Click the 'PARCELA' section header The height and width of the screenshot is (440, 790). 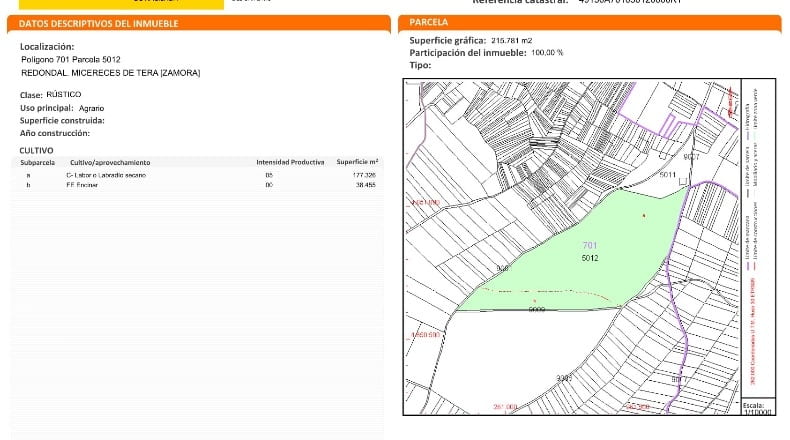[x=428, y=22]
